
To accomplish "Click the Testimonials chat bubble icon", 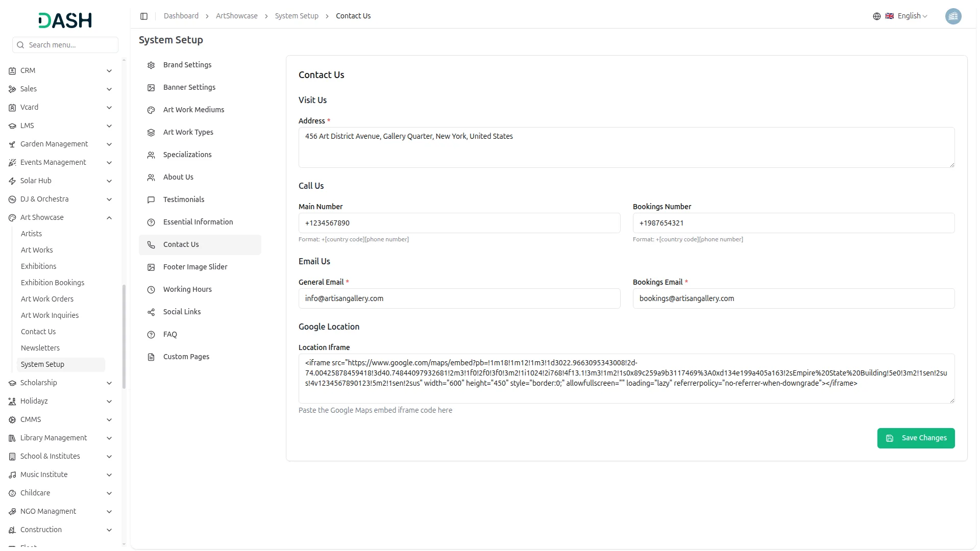I will click(151, 200).
